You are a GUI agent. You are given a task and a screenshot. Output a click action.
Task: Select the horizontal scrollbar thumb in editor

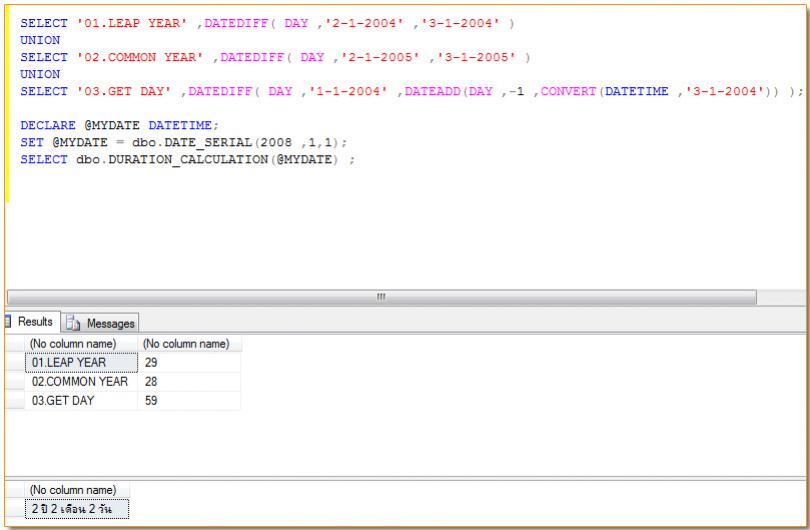click(x=382, y=297)
